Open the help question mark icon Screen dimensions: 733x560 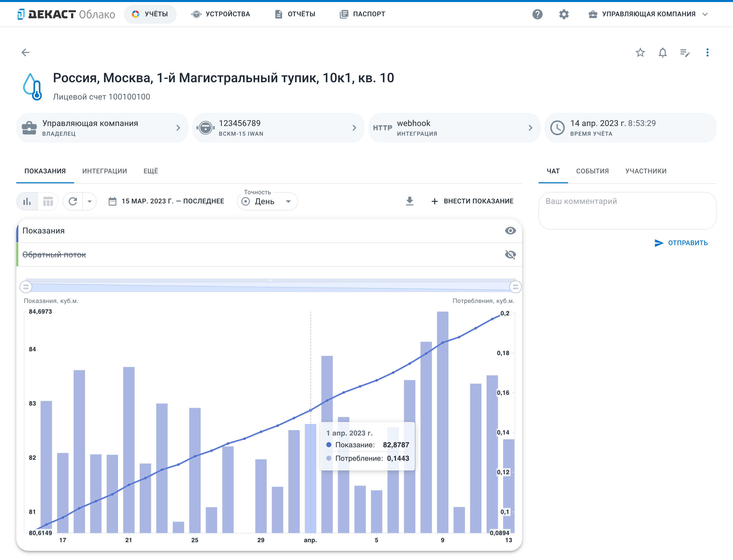click(537, 14)
